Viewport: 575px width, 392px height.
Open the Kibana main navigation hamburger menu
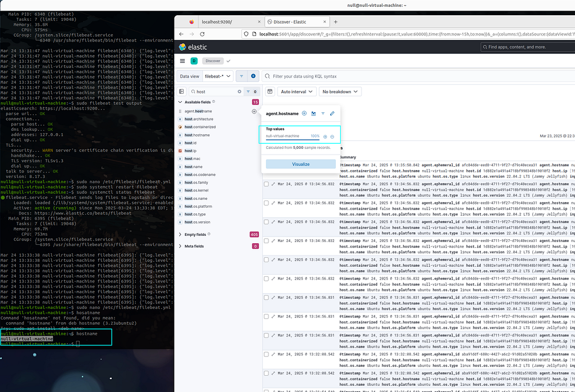click(x=182, y=61)
